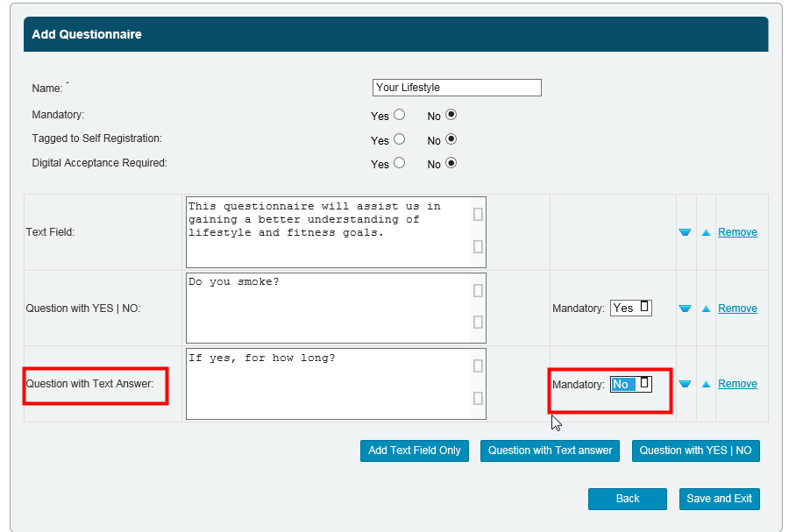The image size is (803, 532).
Task: Move the Text Field row down
Action: (685, 233)
